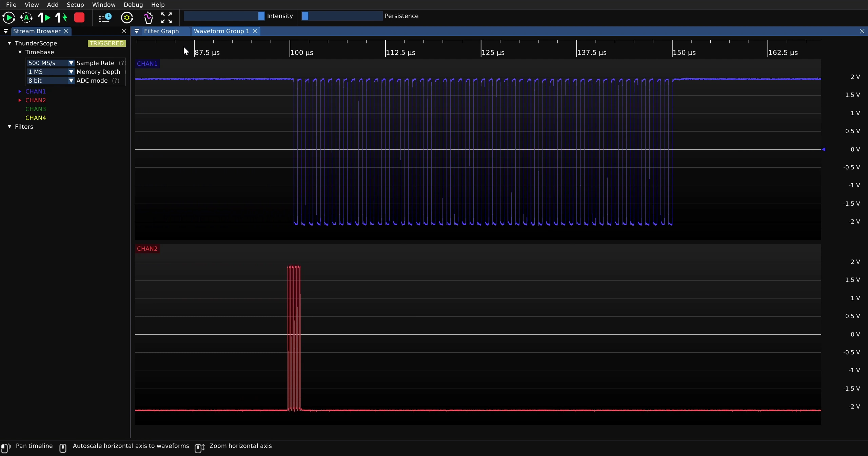This screenshot has height=456, width=868.
Task: Open the Add menu
Action: pyautogui.click(x=53, y=5)
